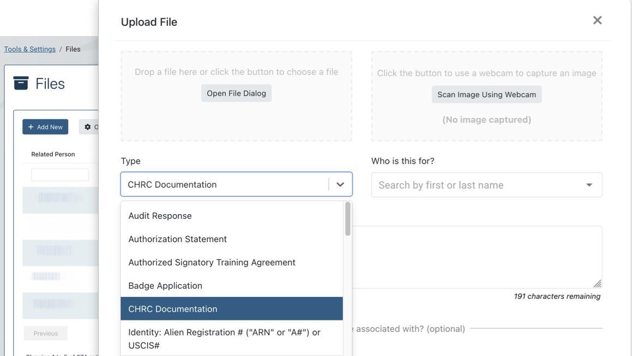The width and height of the screenshot is (644, 356).
Task: Click the Tools & Settings breadcrumb link
Action: pos(30,49)
